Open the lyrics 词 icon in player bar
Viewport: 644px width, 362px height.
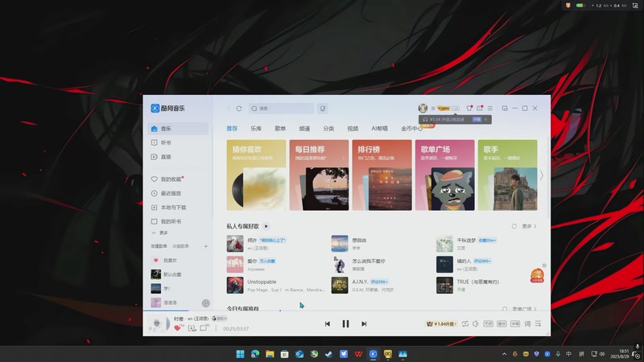point(527,324)
